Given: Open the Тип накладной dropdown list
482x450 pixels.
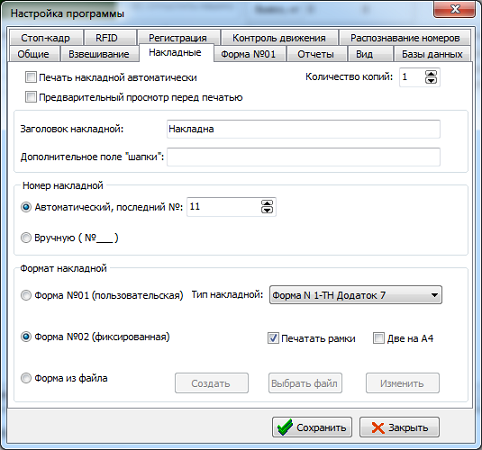Looking at the screenshot, I should 355,295.
